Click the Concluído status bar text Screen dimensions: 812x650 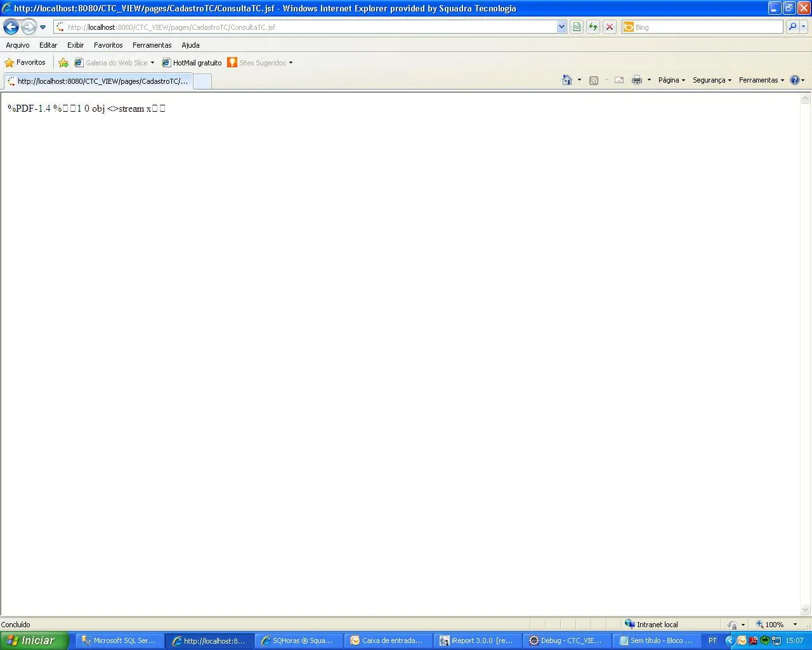tap(16, 625)
